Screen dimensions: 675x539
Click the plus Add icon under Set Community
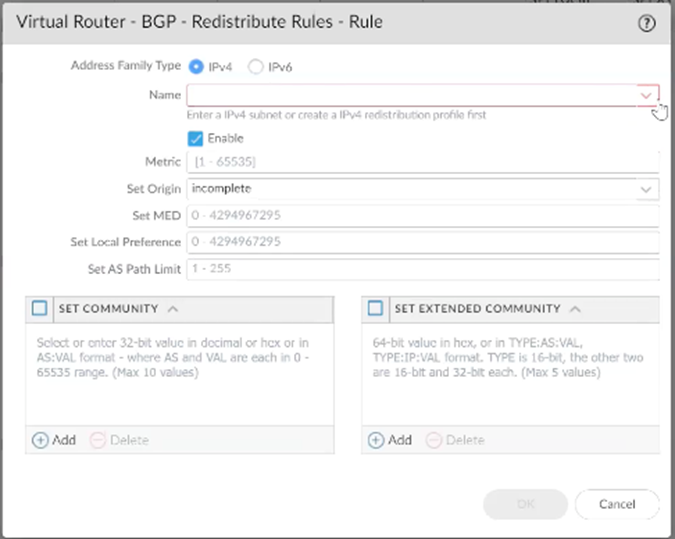coord(41,440)
